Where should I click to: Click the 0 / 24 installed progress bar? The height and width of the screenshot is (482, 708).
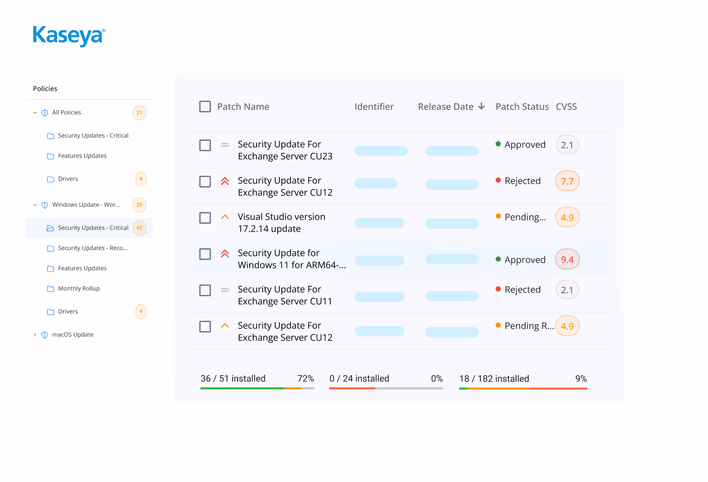386,388
